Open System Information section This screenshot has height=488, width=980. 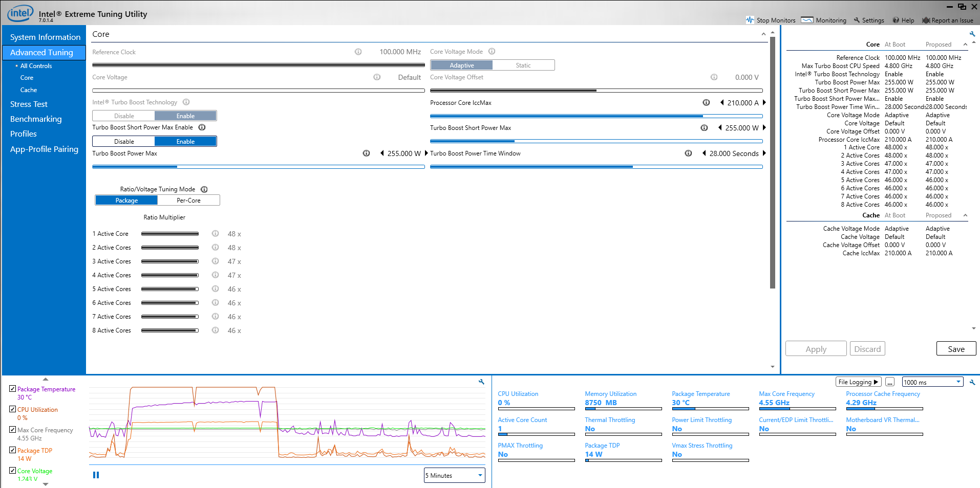click(x=45, y=37)
